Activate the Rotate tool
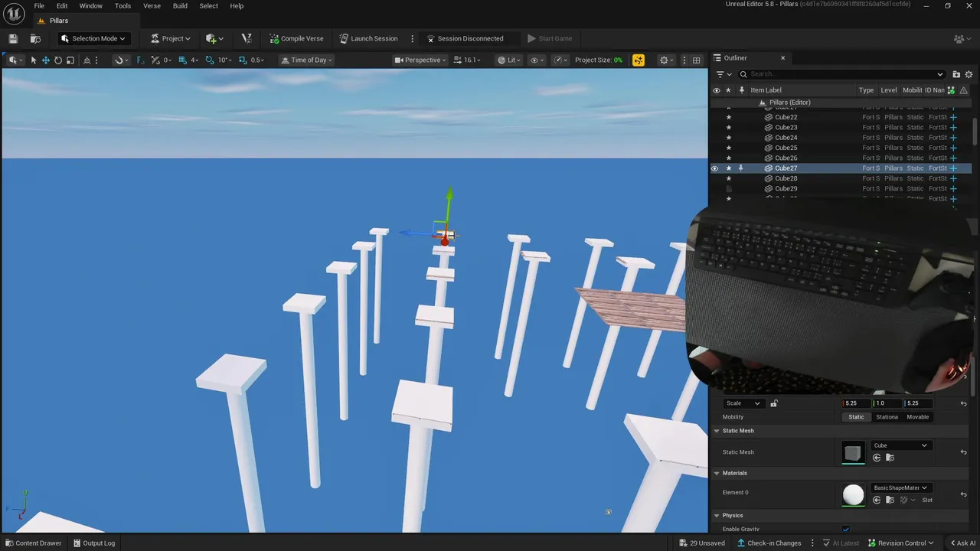 pos(58,60)
